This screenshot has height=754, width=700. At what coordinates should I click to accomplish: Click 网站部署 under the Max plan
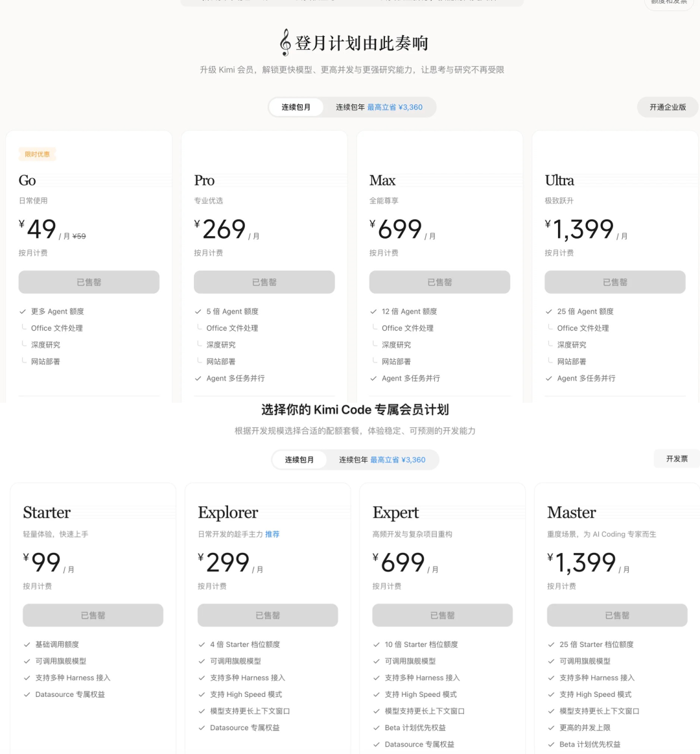(397, 362)
